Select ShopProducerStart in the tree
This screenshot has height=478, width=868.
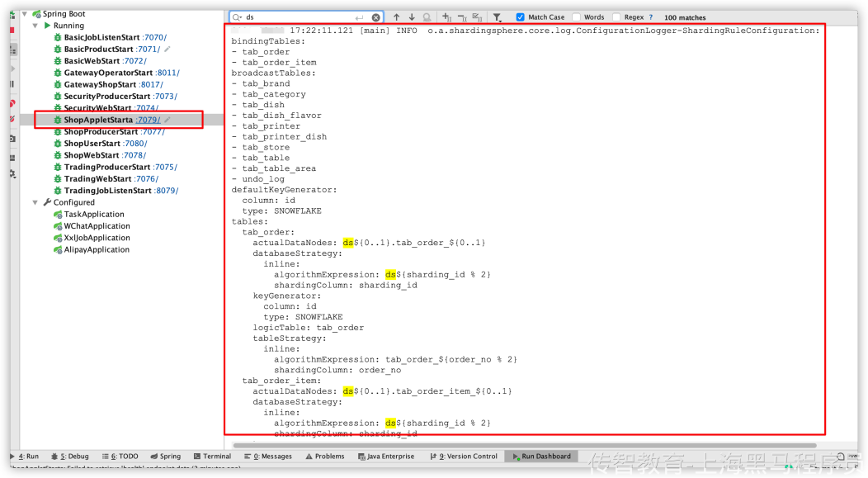click(x=101, y=132)
